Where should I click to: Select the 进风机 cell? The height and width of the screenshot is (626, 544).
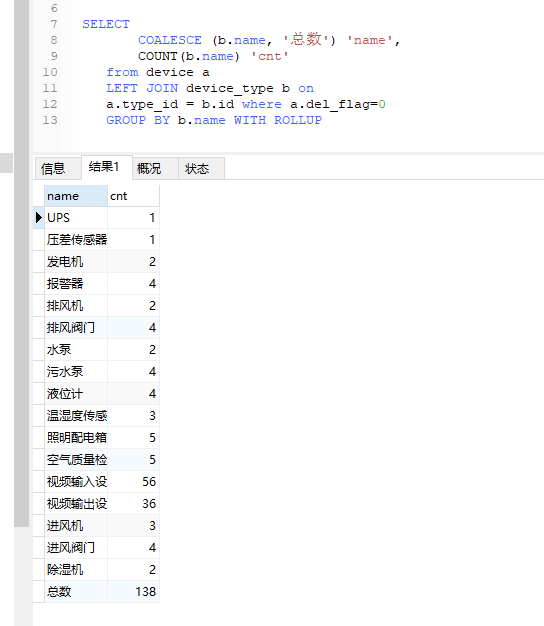click(x=75, y=525)
